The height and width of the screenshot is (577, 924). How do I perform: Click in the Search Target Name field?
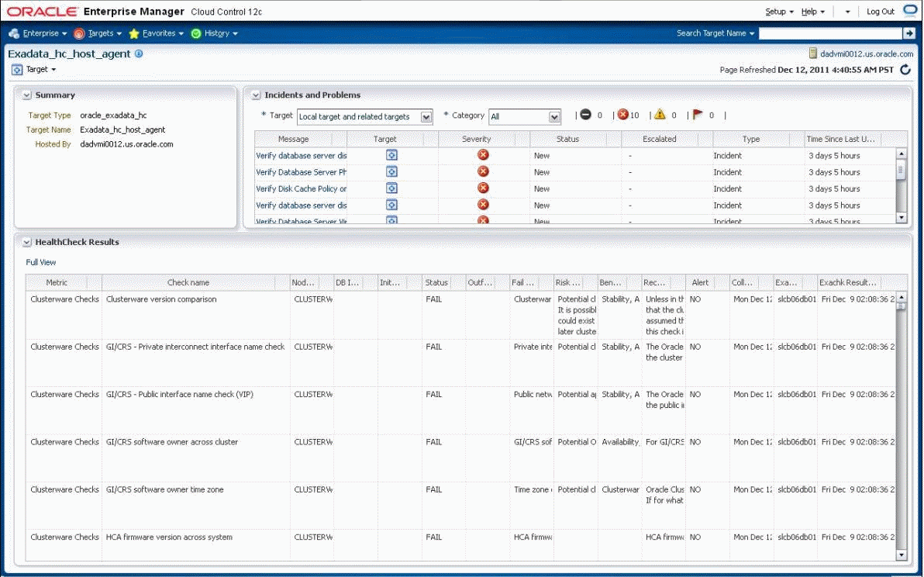[831, 33]
